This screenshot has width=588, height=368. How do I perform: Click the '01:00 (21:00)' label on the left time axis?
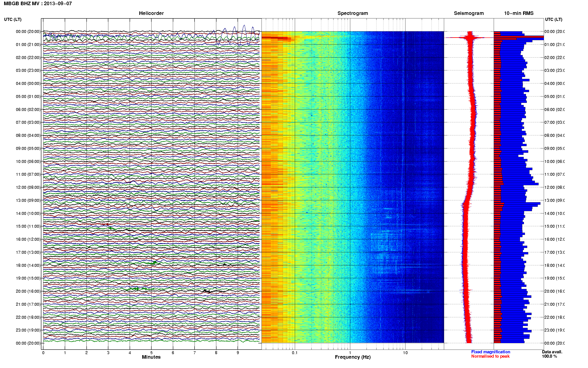[28, 44]
